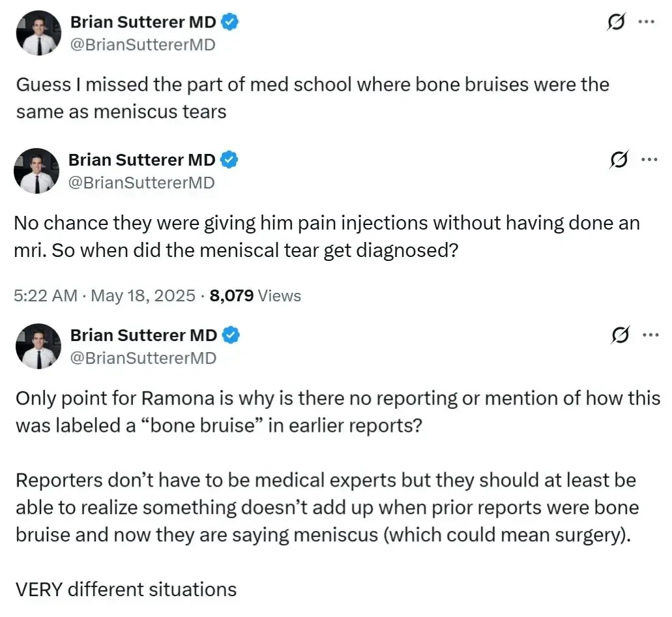Open the profile picture on first tweet
The width and height of the screenshot is (672, 617).
(39, 33)
